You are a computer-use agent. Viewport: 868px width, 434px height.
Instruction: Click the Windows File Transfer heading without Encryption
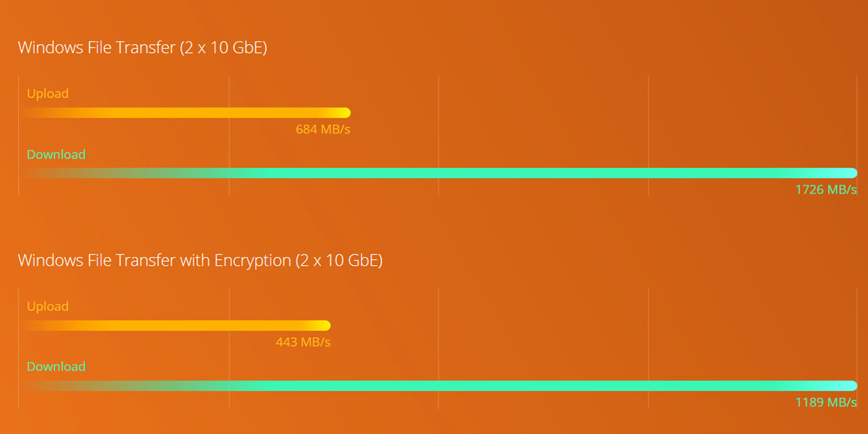[142, 47]
